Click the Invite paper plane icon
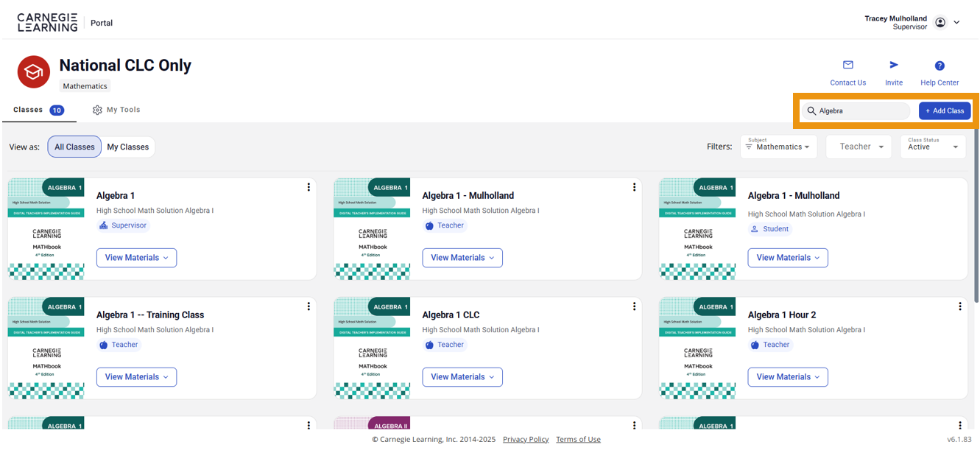The height and width of the screenshot is (453, 980). coord(894,65)
